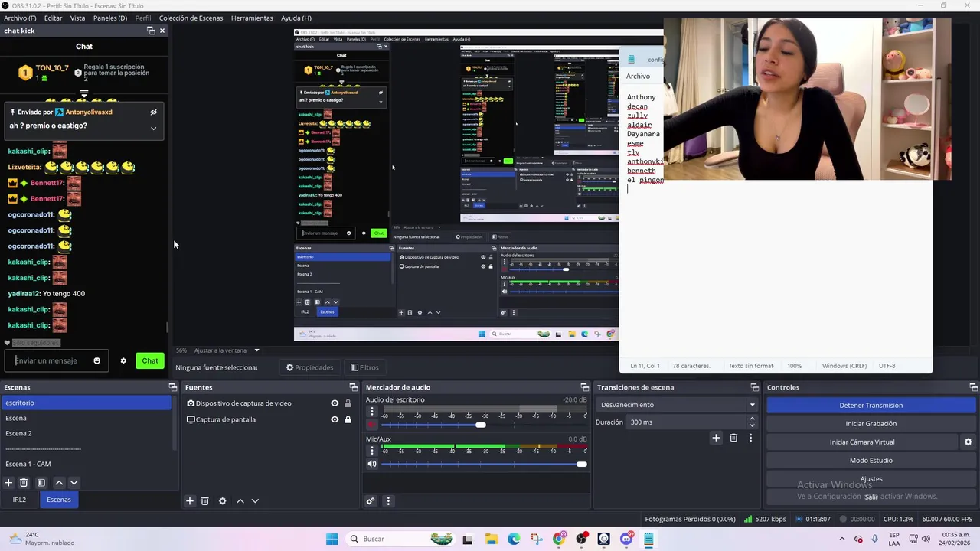Open virtual camera settings gear
Viewport: 980px width, 551px height.
[x=968, y=442]
